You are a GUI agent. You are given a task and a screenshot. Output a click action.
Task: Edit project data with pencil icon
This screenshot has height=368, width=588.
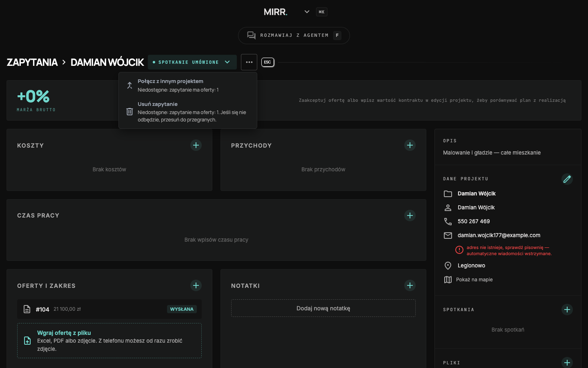click(x=567, y=179)
